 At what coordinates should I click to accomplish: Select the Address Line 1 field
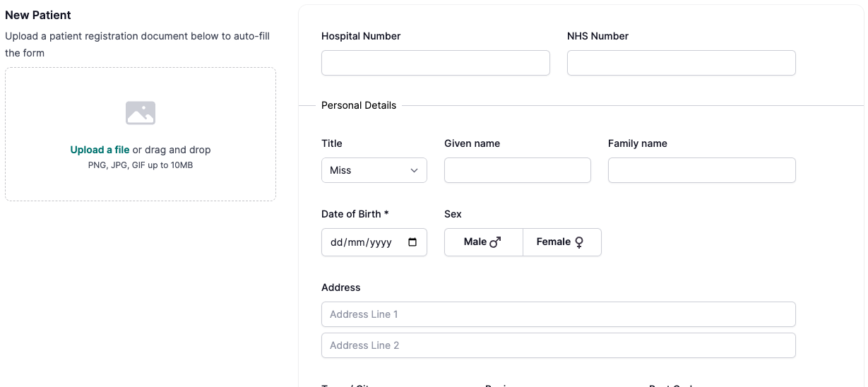pyautogui.click(x=559, y=314)
